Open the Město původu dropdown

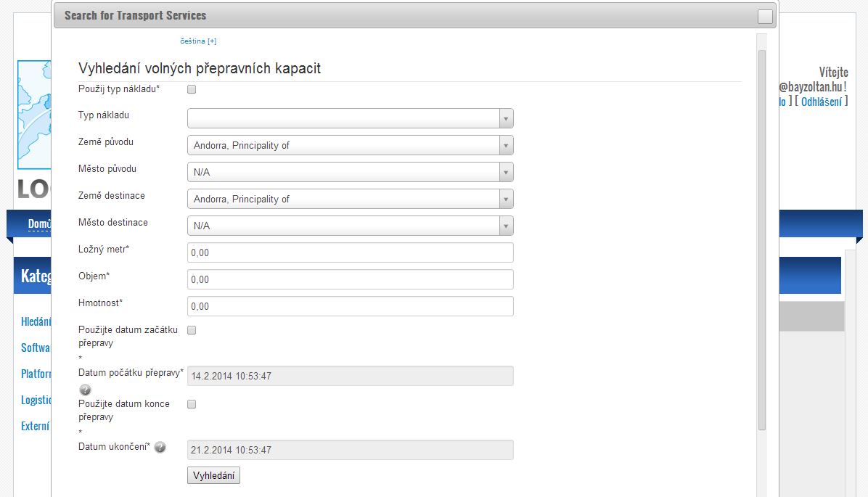pyautogui.click(x=351, y=172)
